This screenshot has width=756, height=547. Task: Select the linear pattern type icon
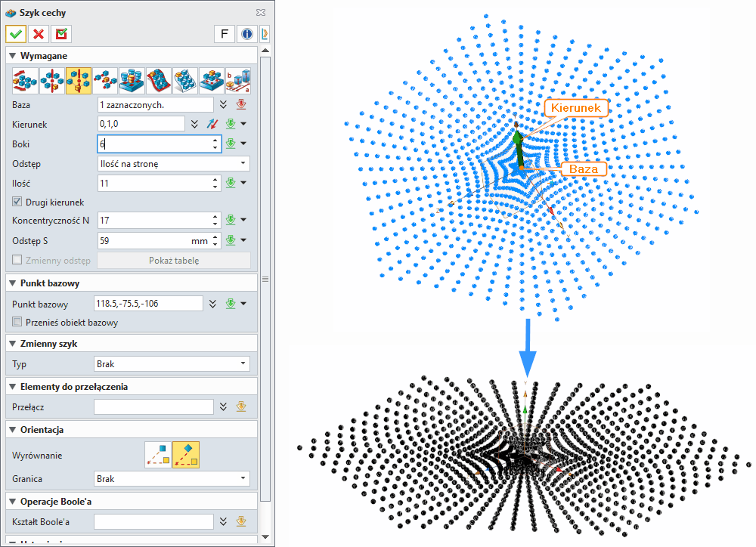tap(25, 80)
